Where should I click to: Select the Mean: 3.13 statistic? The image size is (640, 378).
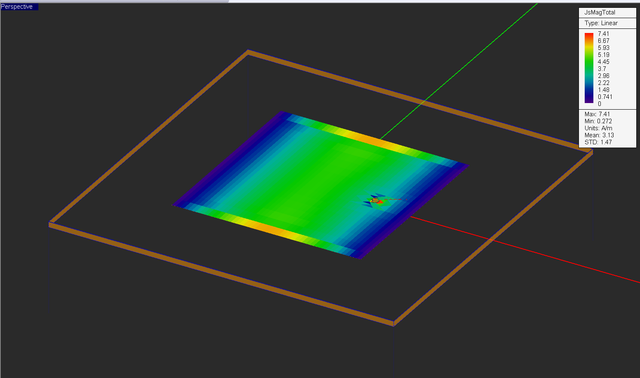[599, 135]
